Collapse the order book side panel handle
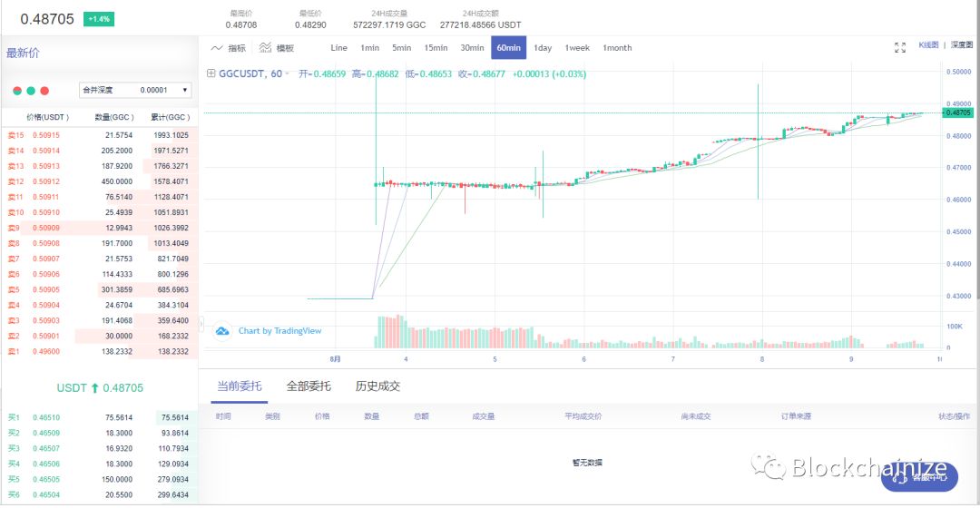The height and width of the screenshot is (508, 980). [201, 324]
